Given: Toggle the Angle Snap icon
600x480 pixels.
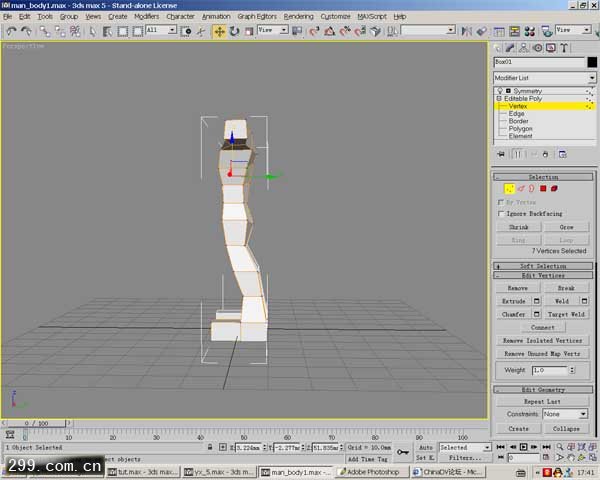Looking at the screenshot, I should [329, 31].
